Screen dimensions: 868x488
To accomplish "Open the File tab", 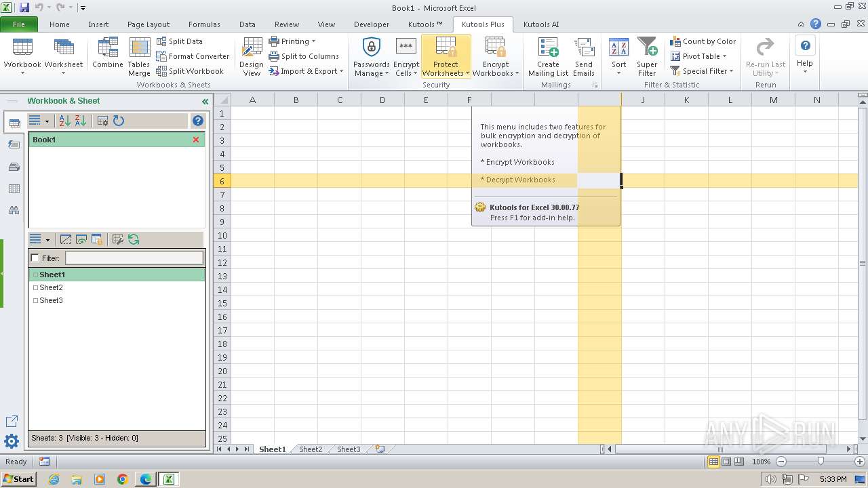I will 19,24.
